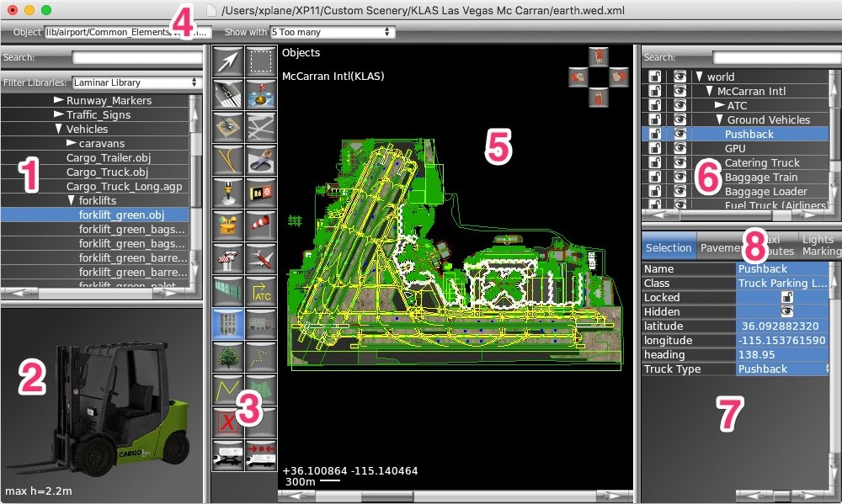Select the vertex arrow tool
Image resolution: width=842 pixels, height=504 pixels.
(228, 61)
